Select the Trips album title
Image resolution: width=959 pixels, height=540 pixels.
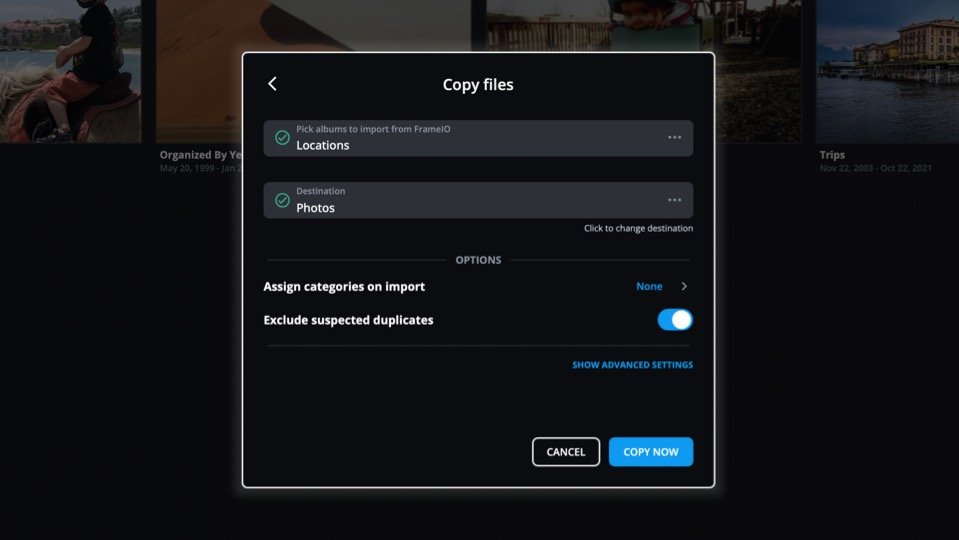[832, 155]
